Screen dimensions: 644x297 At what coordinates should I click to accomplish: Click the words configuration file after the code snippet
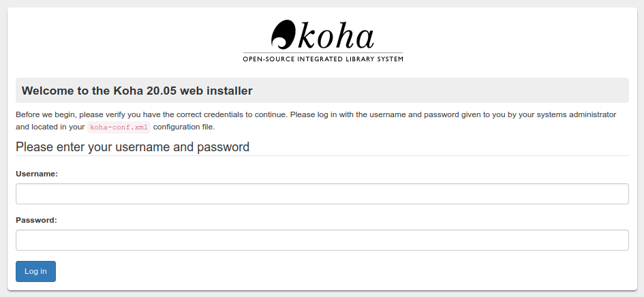pos(183,127)
